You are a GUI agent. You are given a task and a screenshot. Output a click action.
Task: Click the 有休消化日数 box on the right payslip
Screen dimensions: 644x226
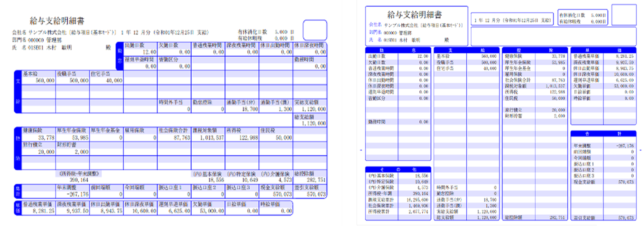coord(582,18)
